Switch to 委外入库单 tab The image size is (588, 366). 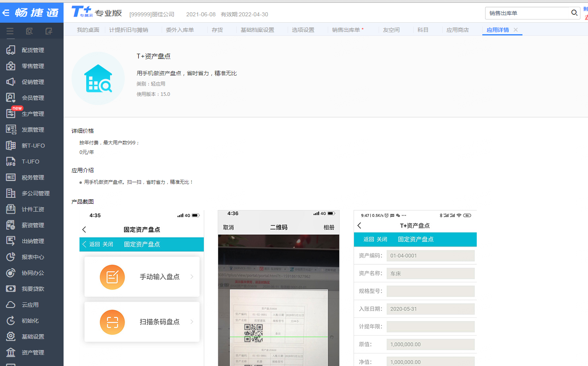[180, 30]
